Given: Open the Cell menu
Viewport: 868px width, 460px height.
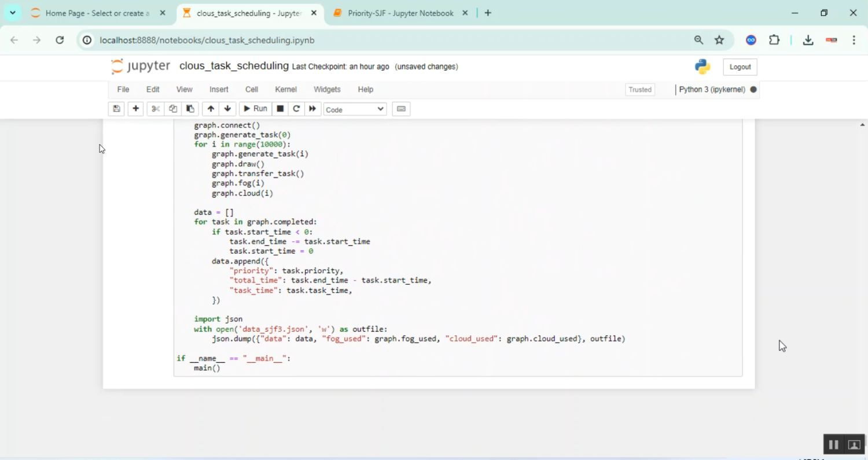Looking at the screenshot, I should pos(251,90).
